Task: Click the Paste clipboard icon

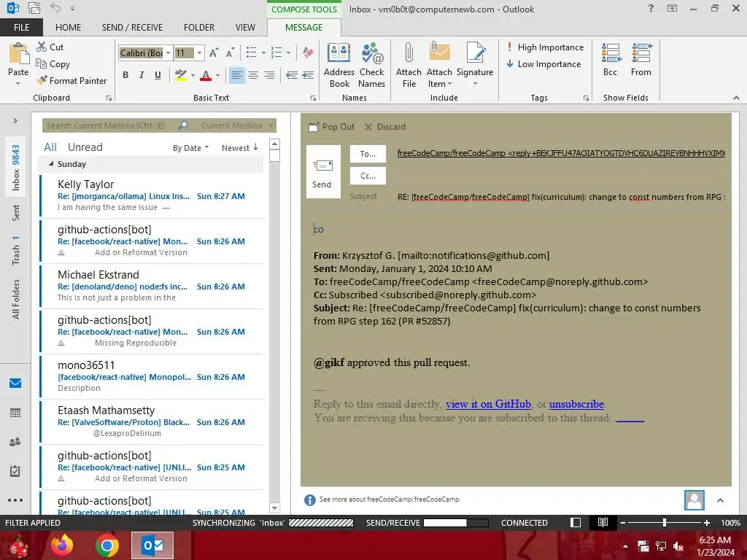Action: coord(18,53)
